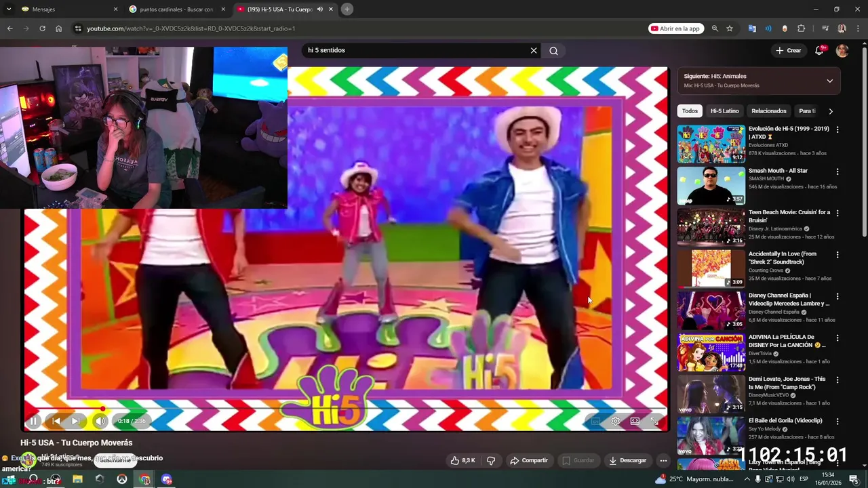Viewport: 868px width, 488px height.
Task: Click the Descargar download button
Action: (x=627, y=460)
